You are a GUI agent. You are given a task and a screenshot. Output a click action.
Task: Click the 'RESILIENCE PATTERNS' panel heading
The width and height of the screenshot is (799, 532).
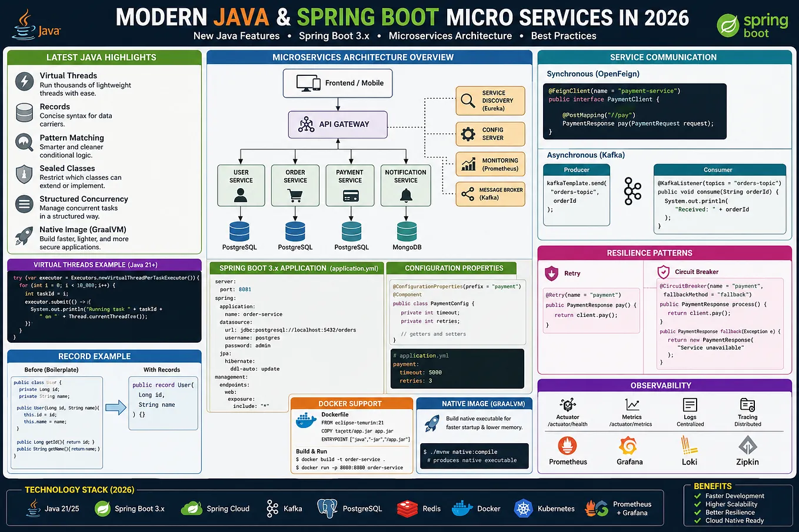(x=650, y=253)
